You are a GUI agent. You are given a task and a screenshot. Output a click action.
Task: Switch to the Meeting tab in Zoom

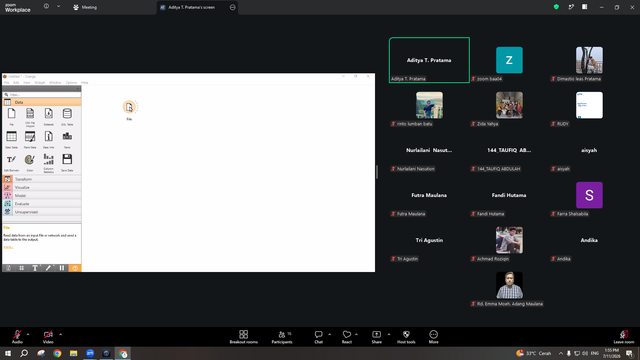85,7
